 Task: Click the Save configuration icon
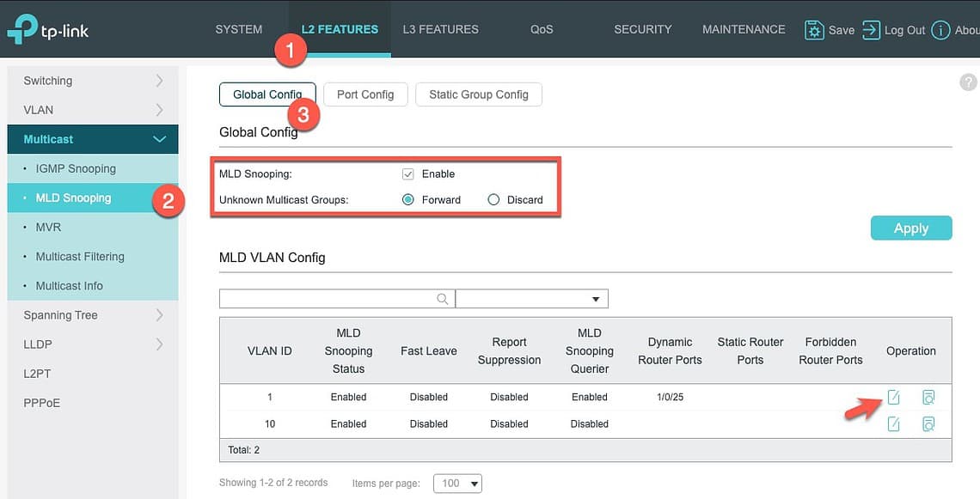(814, 29)
